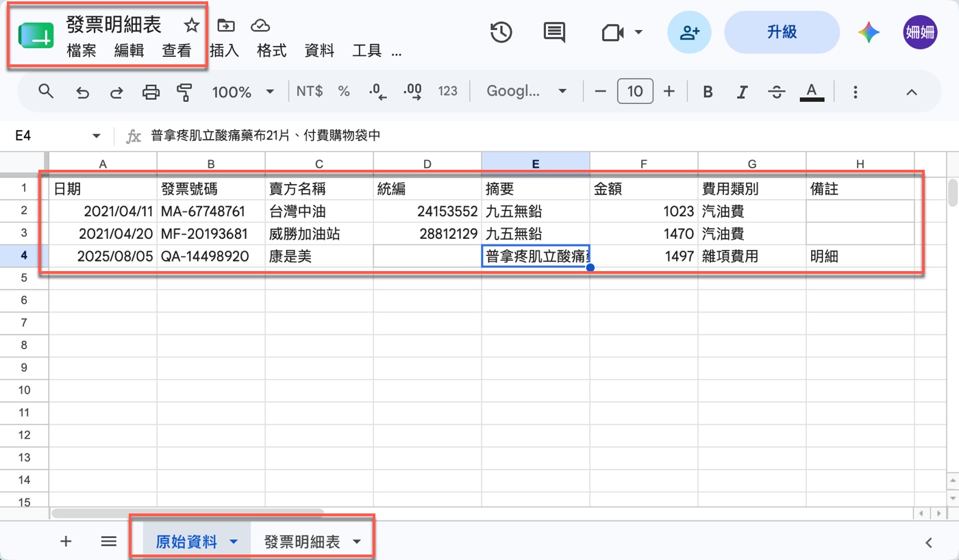Viewport: 959px width, 560px height.
Task: Print the spreadsheet
Action: tap(151, 92)
